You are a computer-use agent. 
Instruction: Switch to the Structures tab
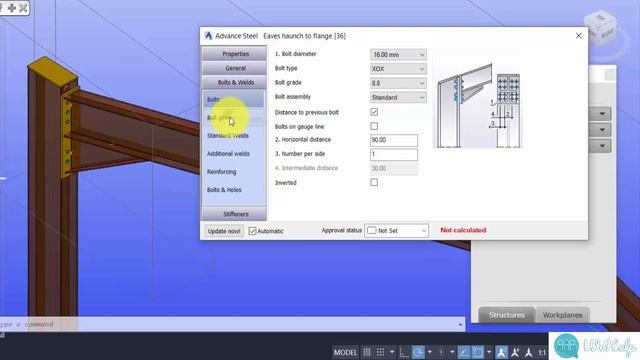click(507, 315)
